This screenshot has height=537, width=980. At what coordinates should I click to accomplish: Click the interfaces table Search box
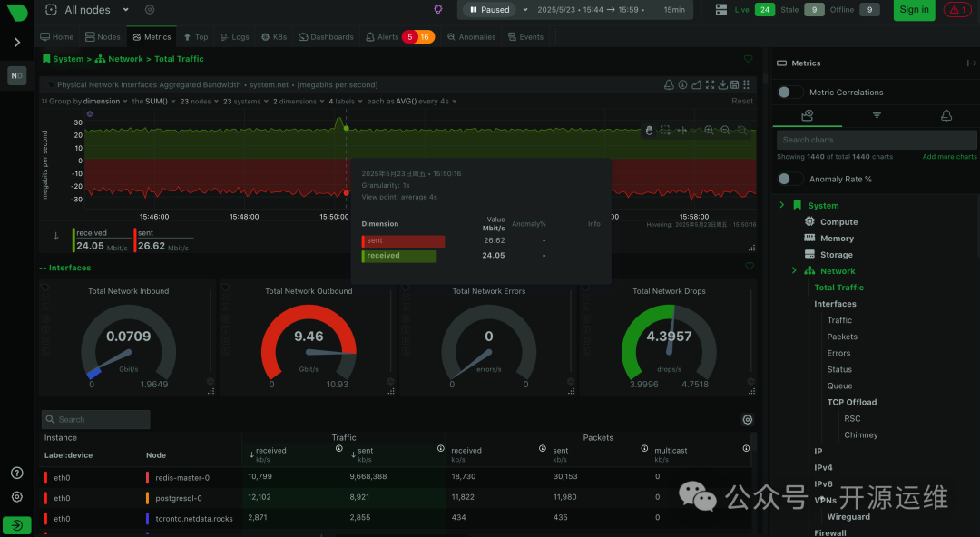pos(95,419)
